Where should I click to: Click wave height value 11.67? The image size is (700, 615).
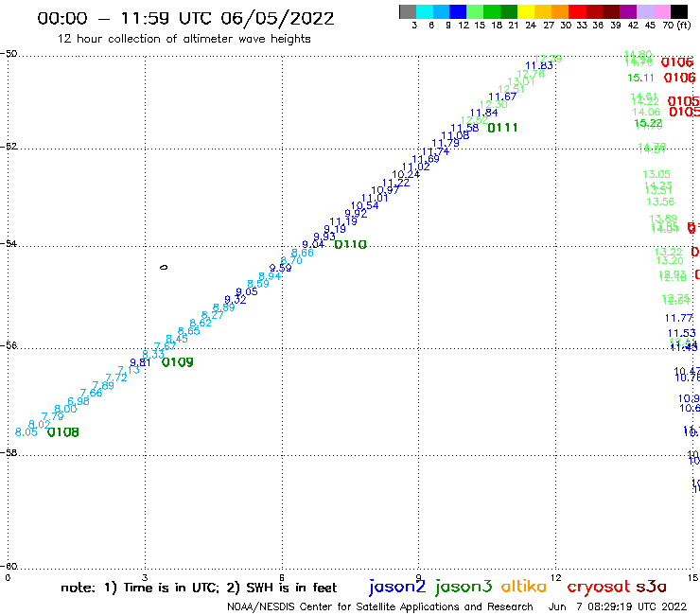pos(502,97)
